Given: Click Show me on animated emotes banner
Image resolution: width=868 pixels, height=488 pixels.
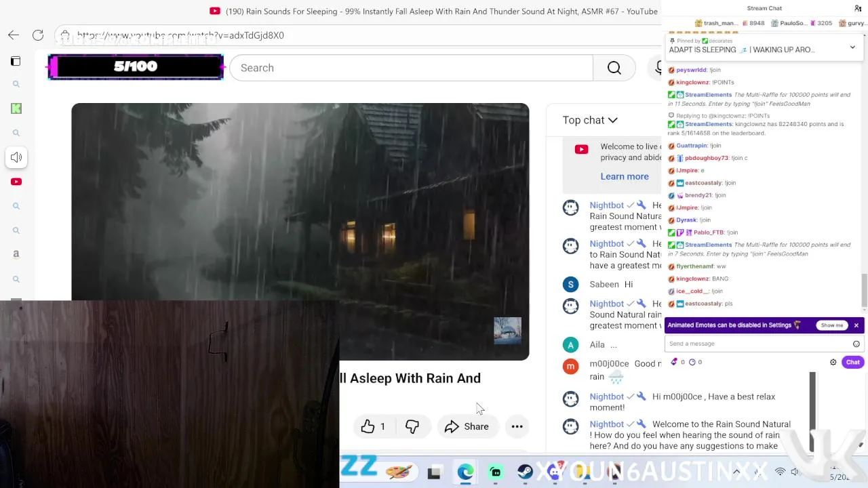Looking at the screenshot, I should tap(831, 325).
